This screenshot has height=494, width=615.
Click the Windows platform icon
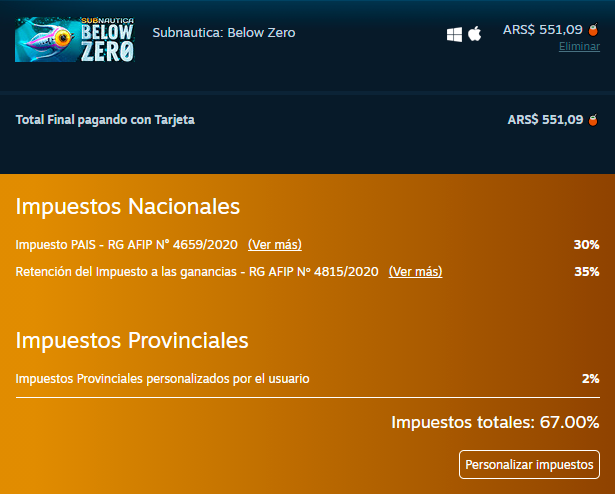(454, 34)
